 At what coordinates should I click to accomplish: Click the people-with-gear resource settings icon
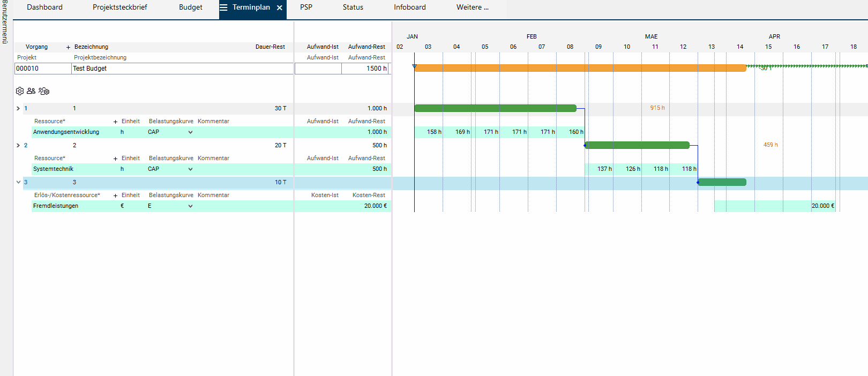(44, 91)
